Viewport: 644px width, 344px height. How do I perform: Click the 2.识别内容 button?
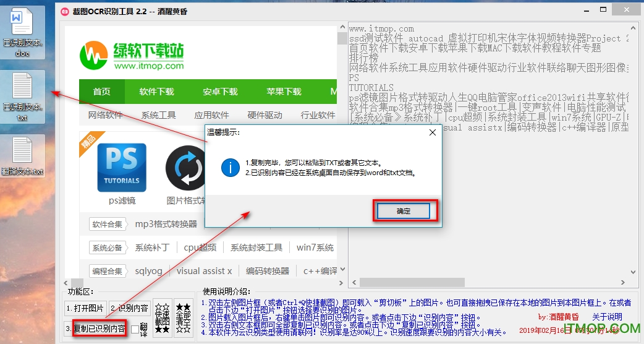click(129, 308)
